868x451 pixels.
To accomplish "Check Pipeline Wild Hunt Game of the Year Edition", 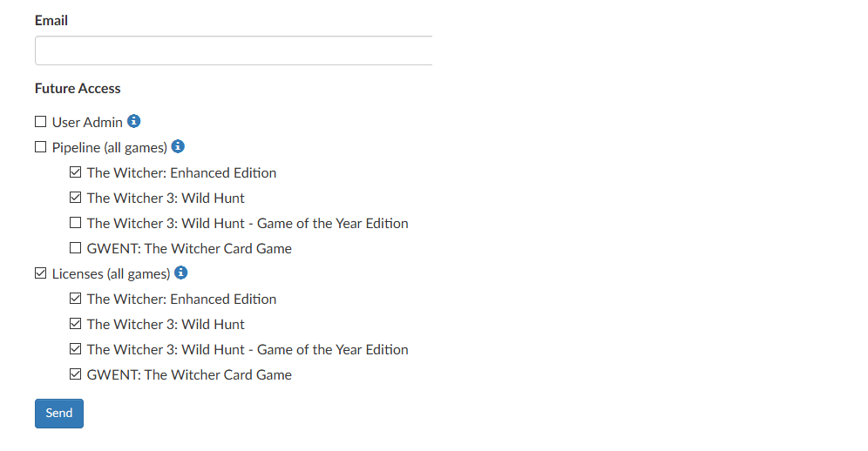I will point(75,223).
